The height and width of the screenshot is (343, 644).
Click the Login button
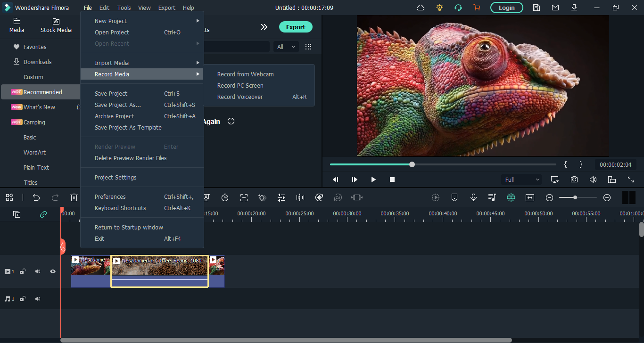[506, 8]
